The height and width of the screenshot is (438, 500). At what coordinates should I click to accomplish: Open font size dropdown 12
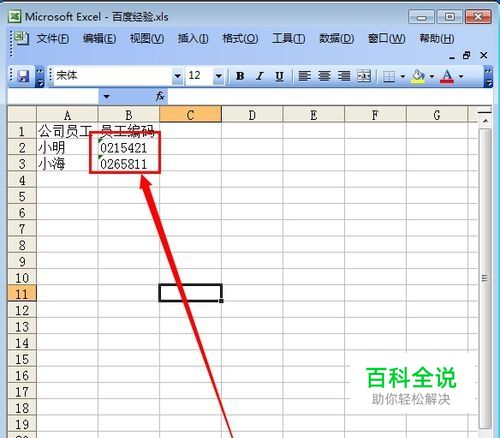(x=219, y=76)
